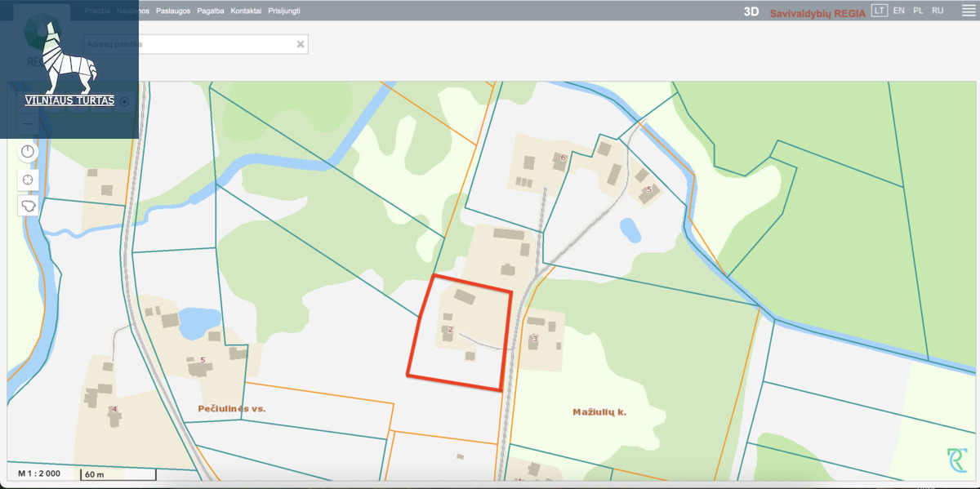The height and width of the screenshot is (489, 980).
Task: Open the Pagalba menu
Action: (211, 11)
